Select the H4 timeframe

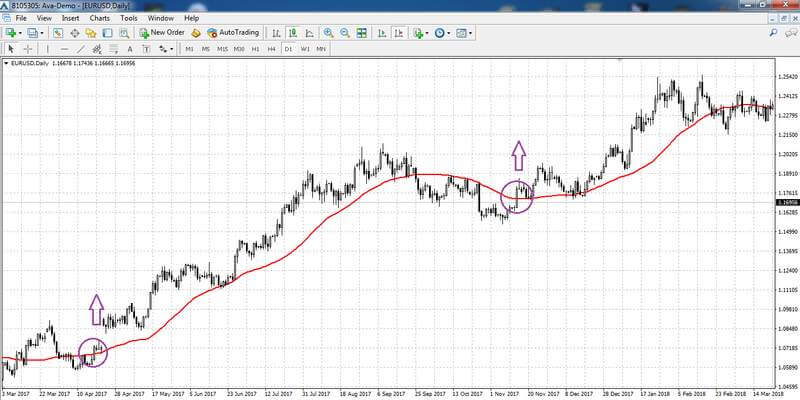271,49
